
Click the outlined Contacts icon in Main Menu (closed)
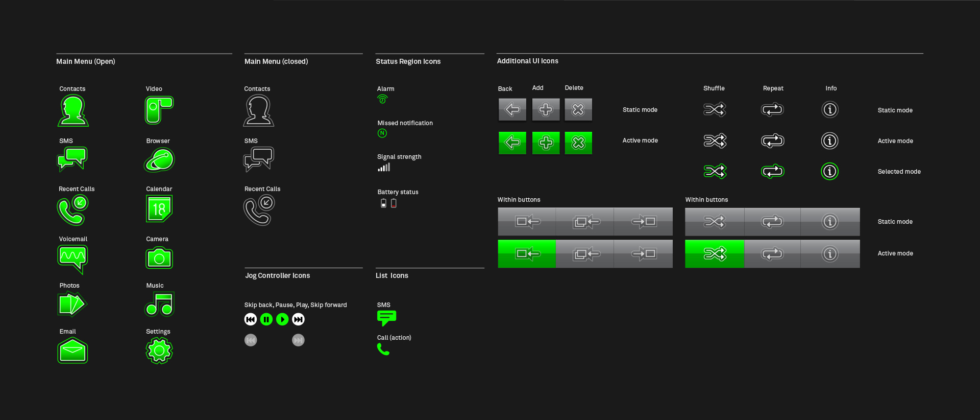pyautogui.click(x=258, y=111)
